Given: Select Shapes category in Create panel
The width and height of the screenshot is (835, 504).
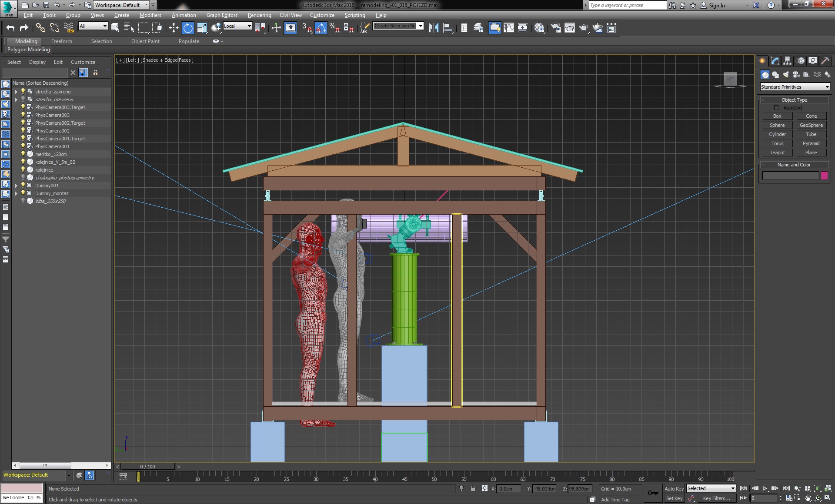Looking at the screenshot, I should click(775, 75).
